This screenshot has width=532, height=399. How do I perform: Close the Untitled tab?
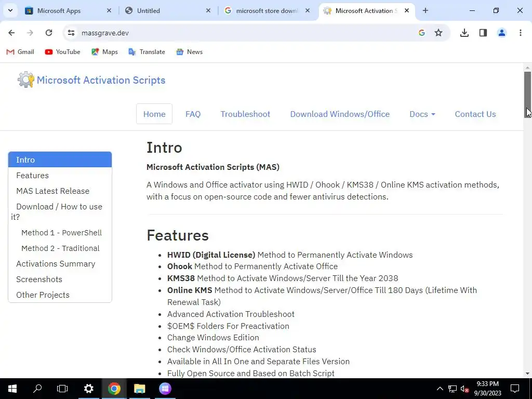[x=208, y=10]
